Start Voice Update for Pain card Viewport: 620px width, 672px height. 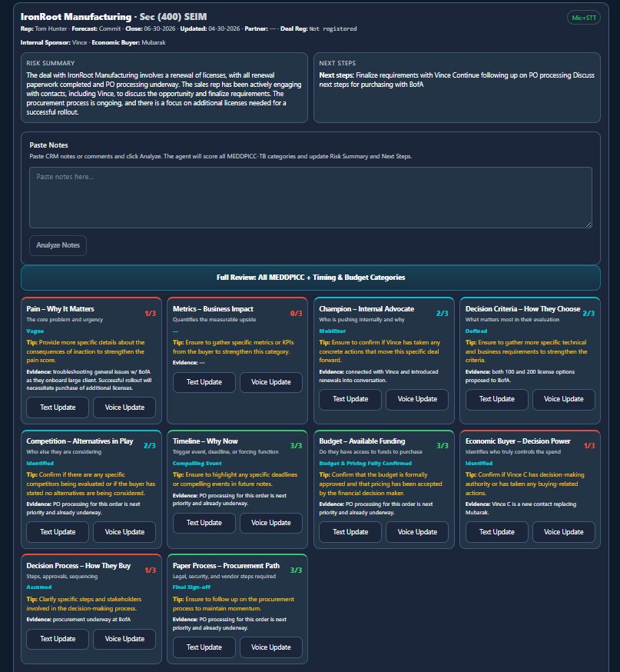click(x=124, y=408)
